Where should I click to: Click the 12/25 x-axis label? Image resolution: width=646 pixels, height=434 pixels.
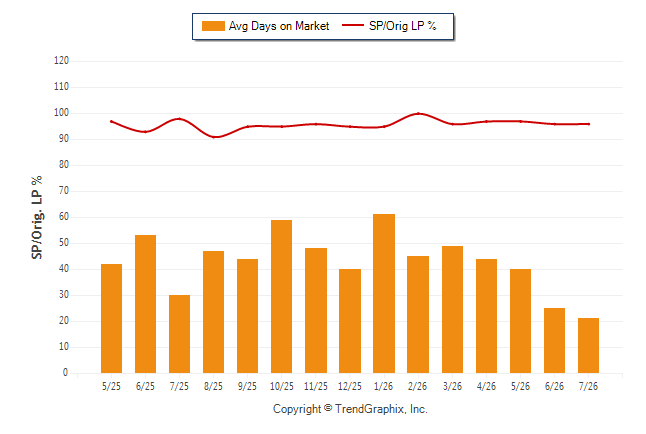click(x=350, y=387)
